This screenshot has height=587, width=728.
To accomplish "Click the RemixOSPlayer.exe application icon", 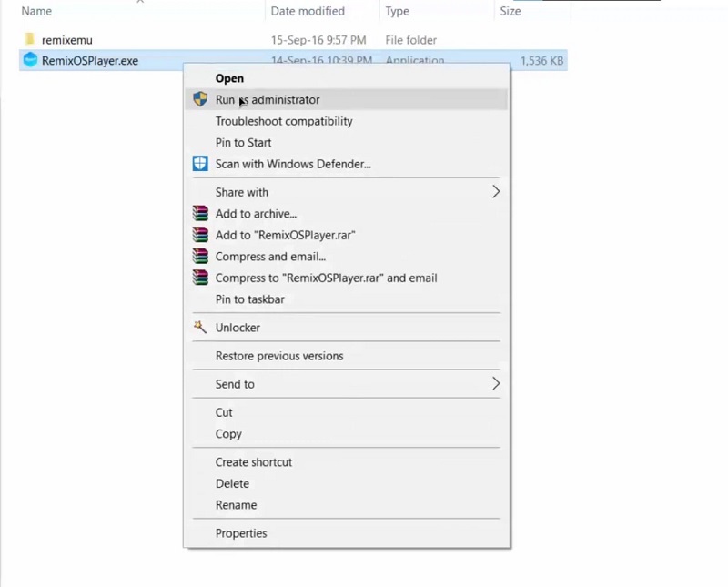I will point(30,61).
